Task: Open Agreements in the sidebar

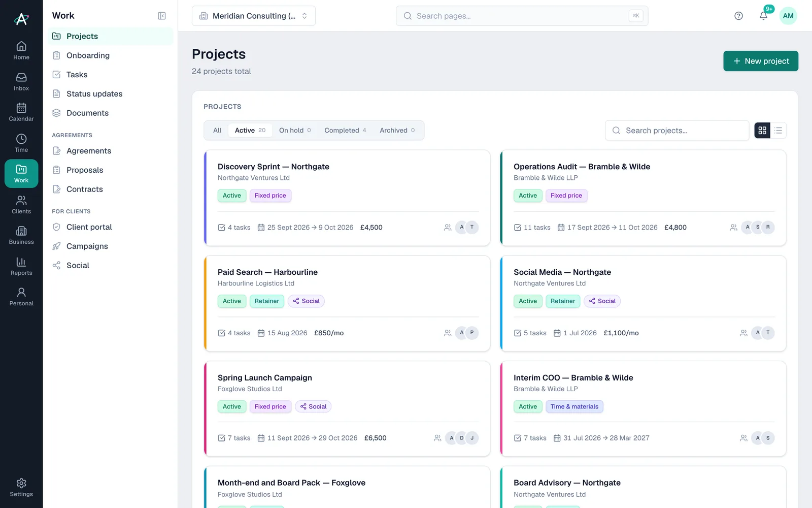Action: point(111,151)
